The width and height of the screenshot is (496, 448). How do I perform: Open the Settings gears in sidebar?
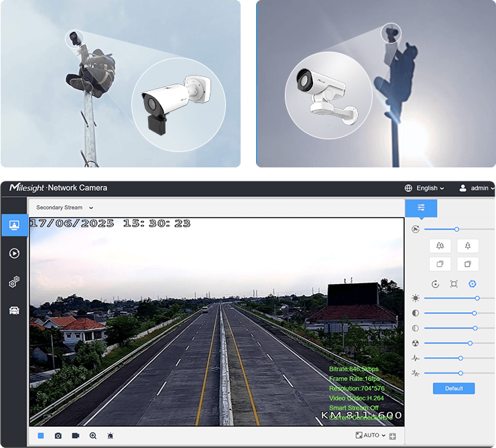tap(14, 282)
